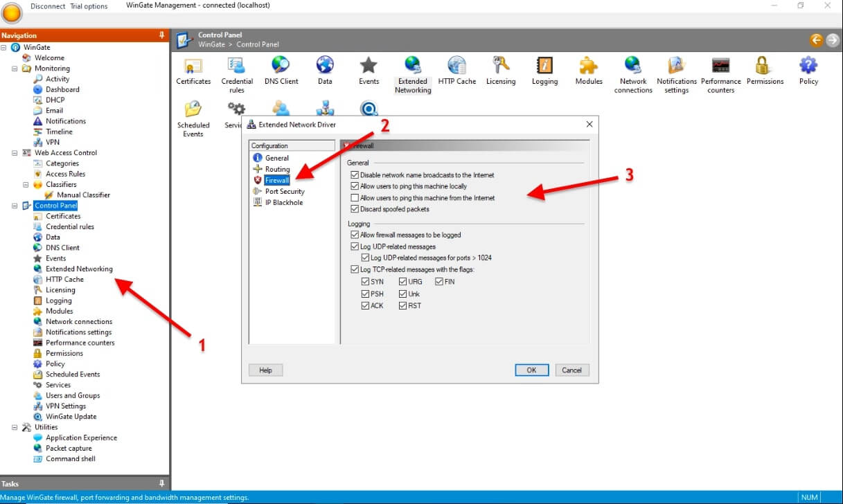843x504 pixels.
Task: Open Dashboard under Monitoring
Action: [62, 89]
